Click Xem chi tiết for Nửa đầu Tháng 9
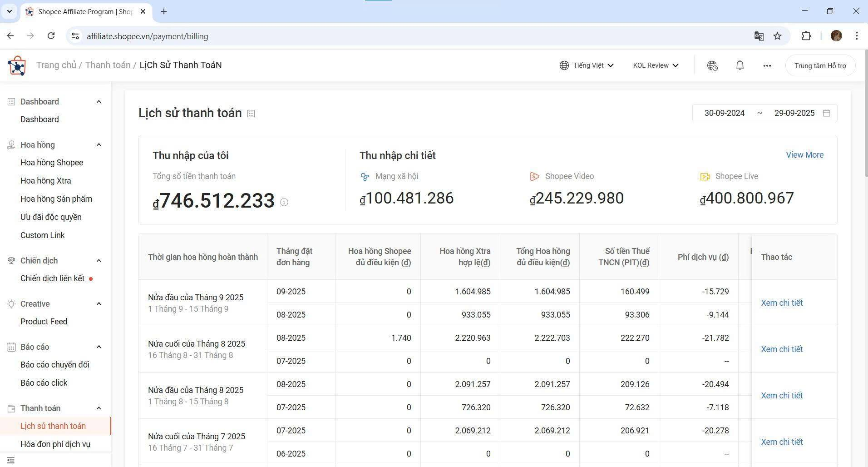Viewport: 868px width, 467px height. coord(781,303)
